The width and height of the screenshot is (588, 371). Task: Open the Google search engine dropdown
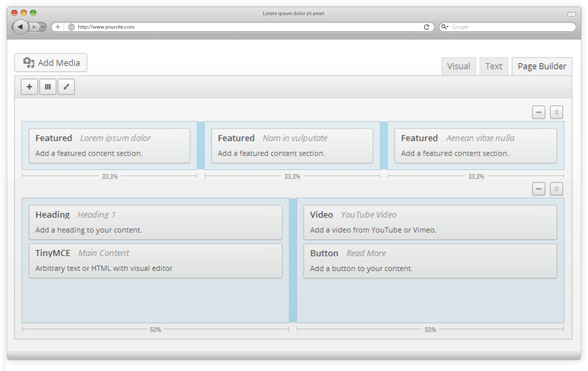pyautogui.click(x=445, y=27)
